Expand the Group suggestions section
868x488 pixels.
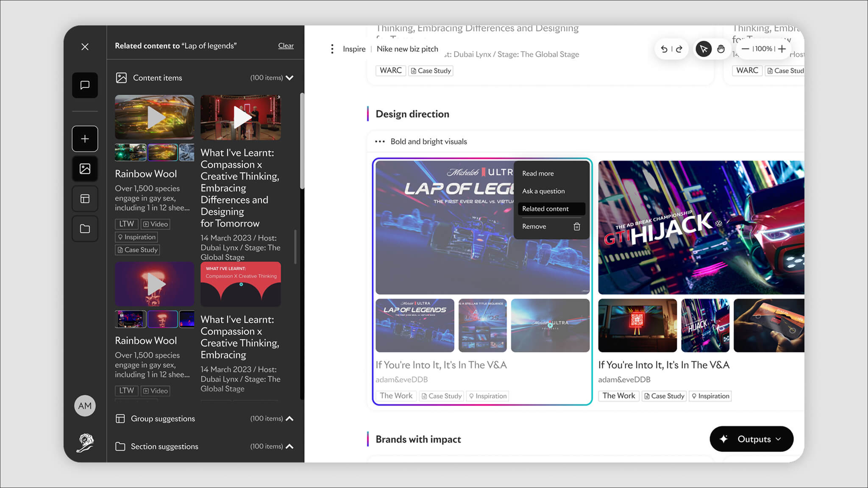point(289,419)
